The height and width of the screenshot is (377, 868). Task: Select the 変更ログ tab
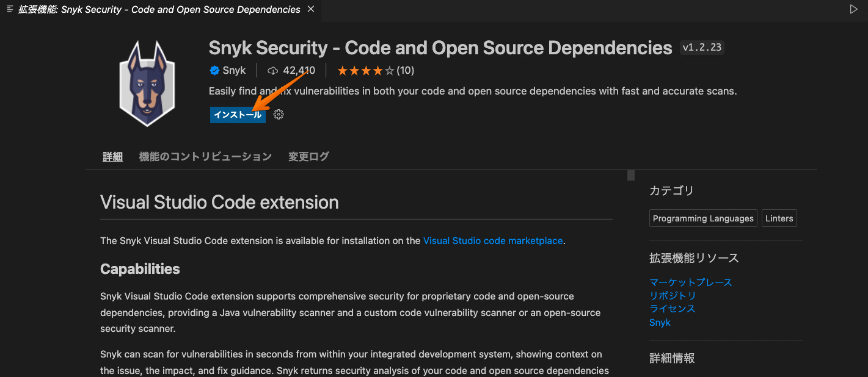point(308,157)
